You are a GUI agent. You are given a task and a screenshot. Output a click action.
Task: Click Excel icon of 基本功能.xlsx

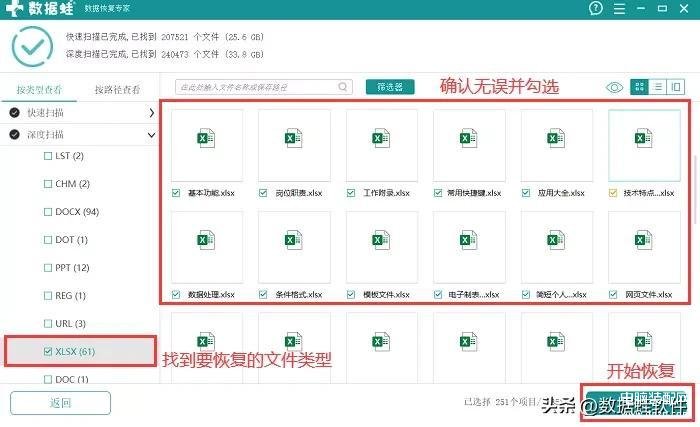(206, 138)
